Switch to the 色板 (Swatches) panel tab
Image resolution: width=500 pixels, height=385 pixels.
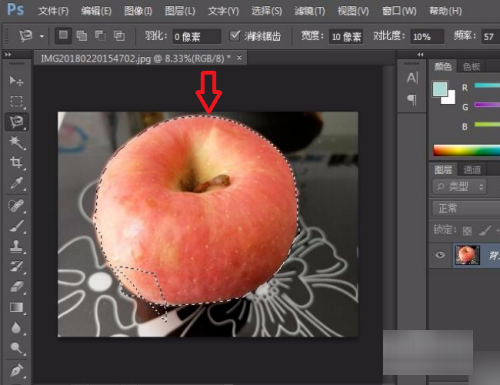point(471,67)
